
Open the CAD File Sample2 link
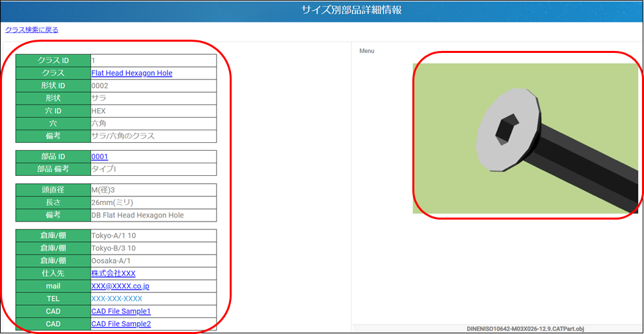coord(121,324)
